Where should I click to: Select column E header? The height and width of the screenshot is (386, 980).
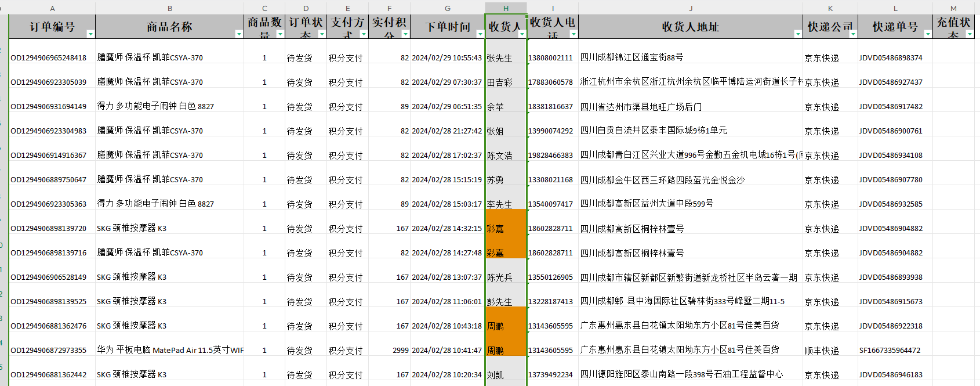[347, 8]
